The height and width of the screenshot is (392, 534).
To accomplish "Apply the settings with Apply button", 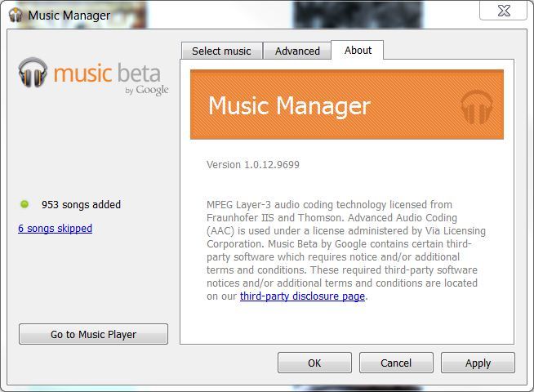I will point(478,363).
